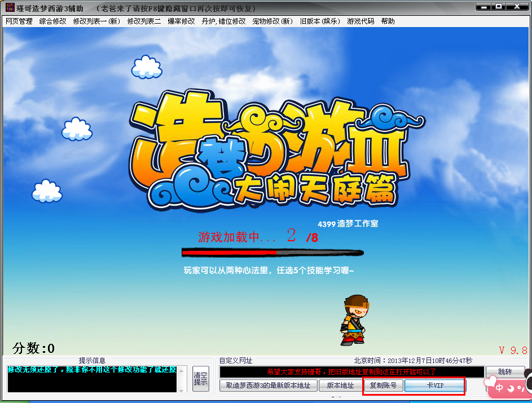
Task: Click the 北京时间 clock text
Action: coord(413,361)
